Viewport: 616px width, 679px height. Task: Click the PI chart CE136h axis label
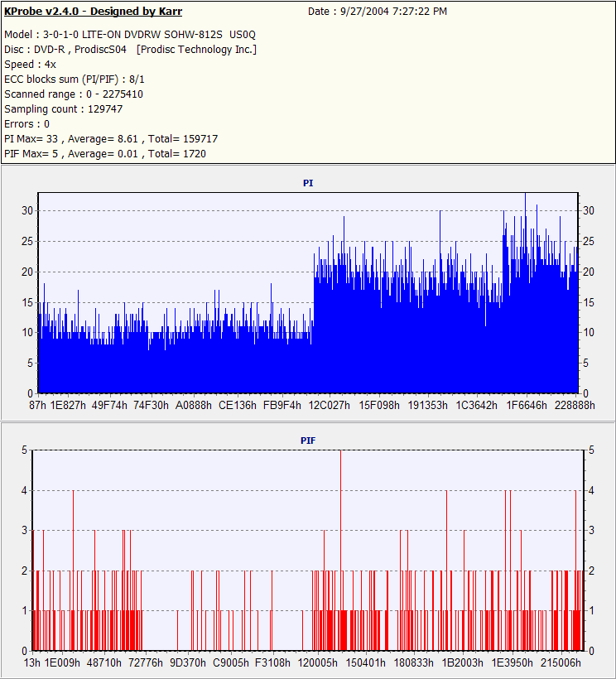tap(238, 405)
